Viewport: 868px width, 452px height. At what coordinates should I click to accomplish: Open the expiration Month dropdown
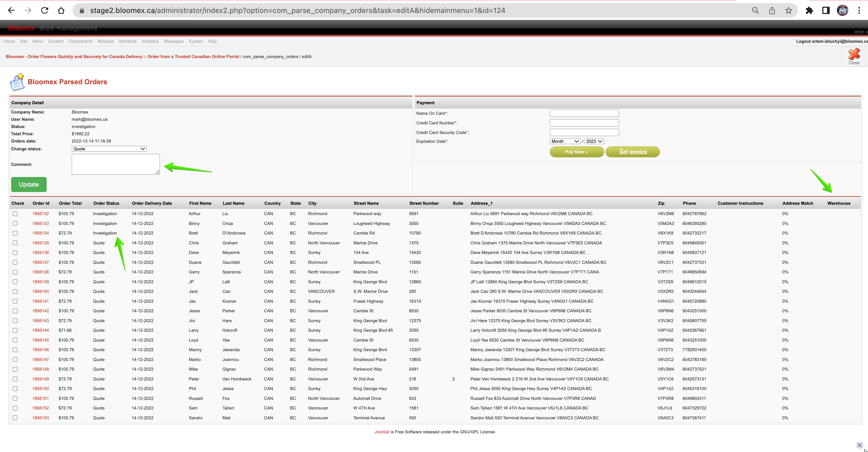(565, 141)
